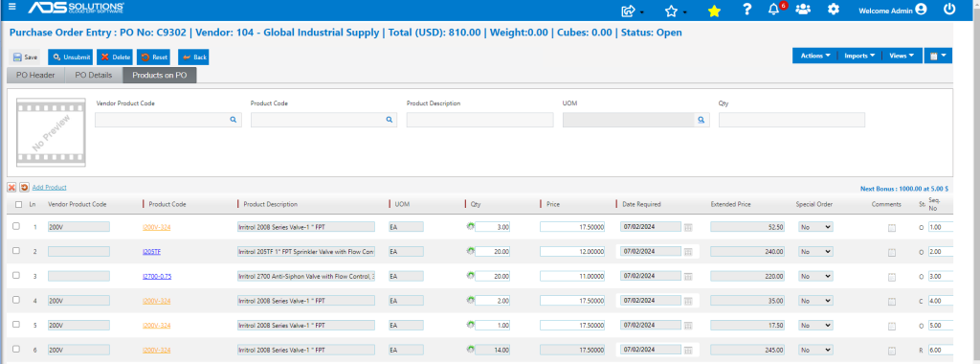This screenshot has height=364, width=980.
Task: Switch to the PO Details tab
Action: click(x=94, y=76)
